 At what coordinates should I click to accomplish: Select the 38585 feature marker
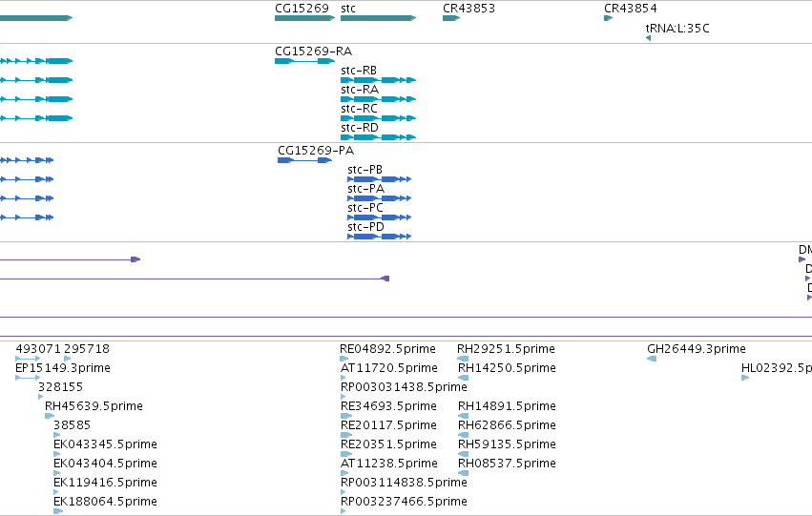pos(56,435)
